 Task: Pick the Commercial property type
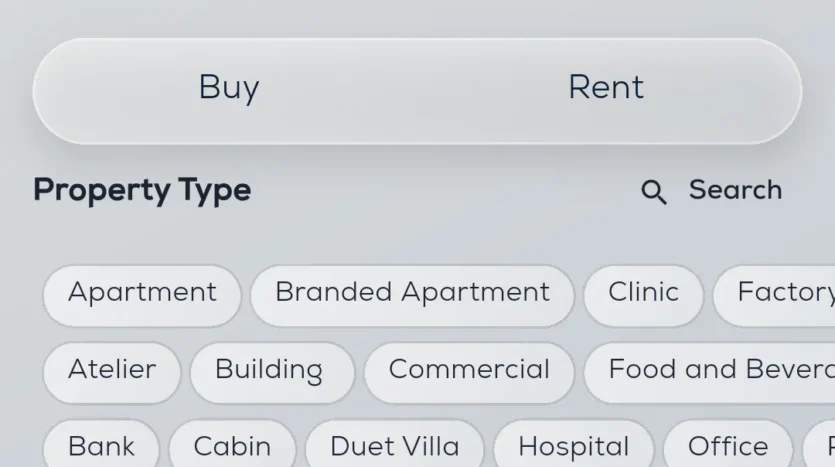tap(469, 370)
